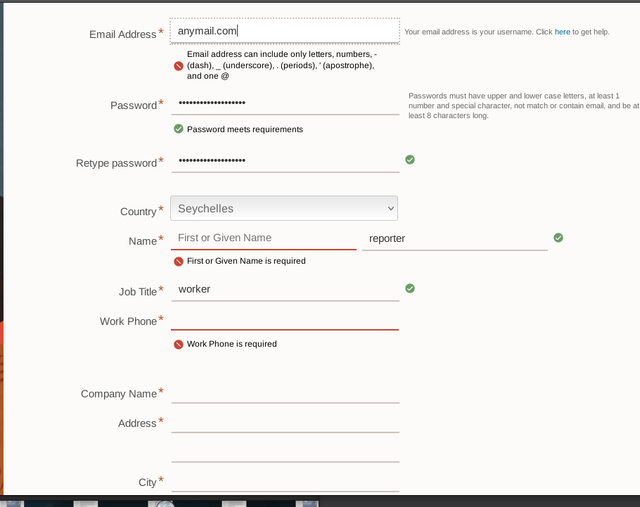
Task: Click the 'Work Phone is required' message
Action: coord(232,344)
